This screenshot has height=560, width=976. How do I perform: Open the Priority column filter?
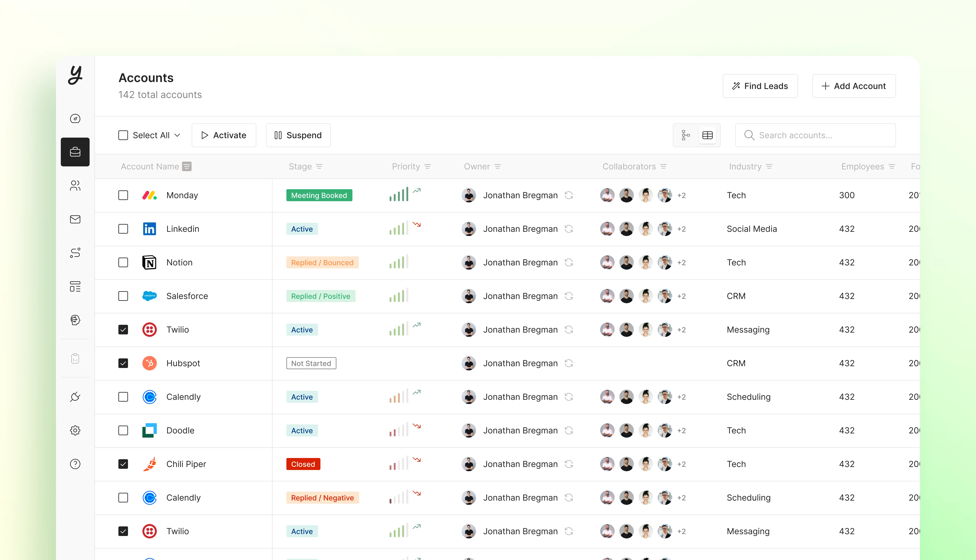click(428, 167)
